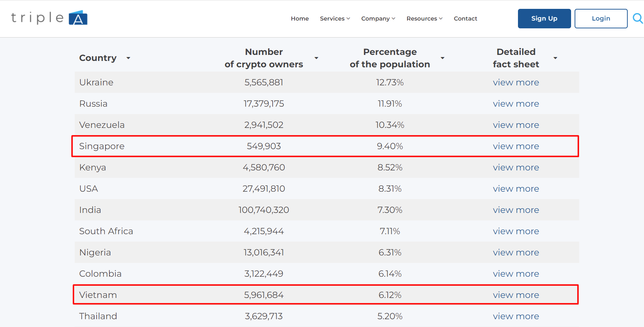Sort by Detailed fact sheet arrow
The height and width of the screenshot is (327, 644).
coord(555,58)
